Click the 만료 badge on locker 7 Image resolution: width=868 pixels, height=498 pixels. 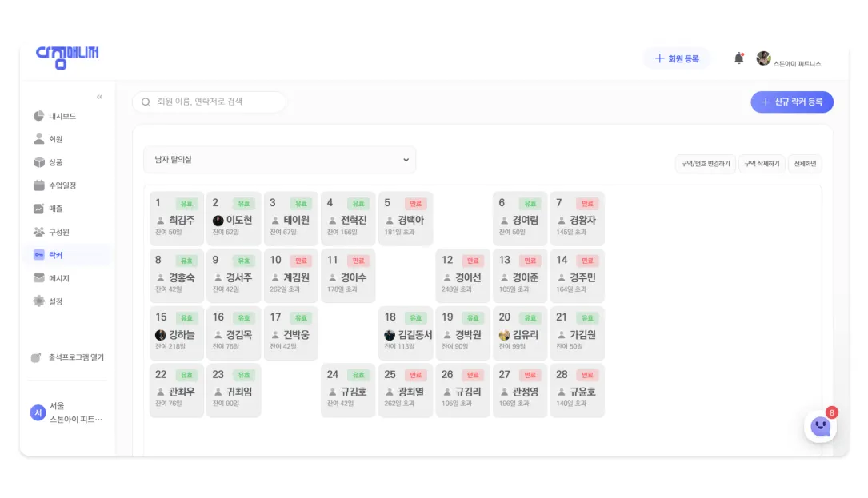[587, 204]
